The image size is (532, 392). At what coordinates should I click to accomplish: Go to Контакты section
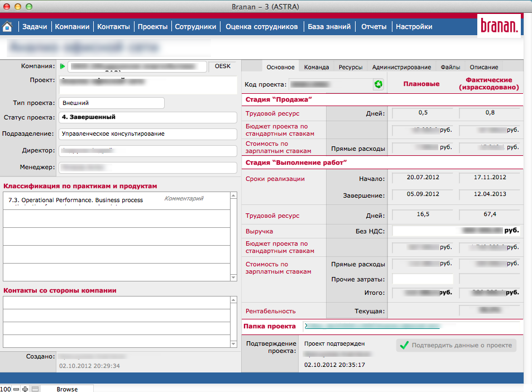113,26
